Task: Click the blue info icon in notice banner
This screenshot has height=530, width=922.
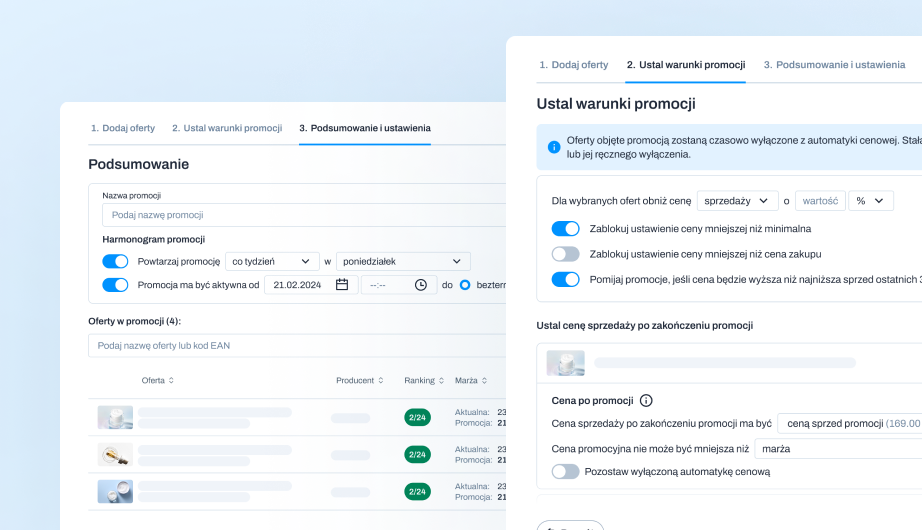Action: point(554,147)
